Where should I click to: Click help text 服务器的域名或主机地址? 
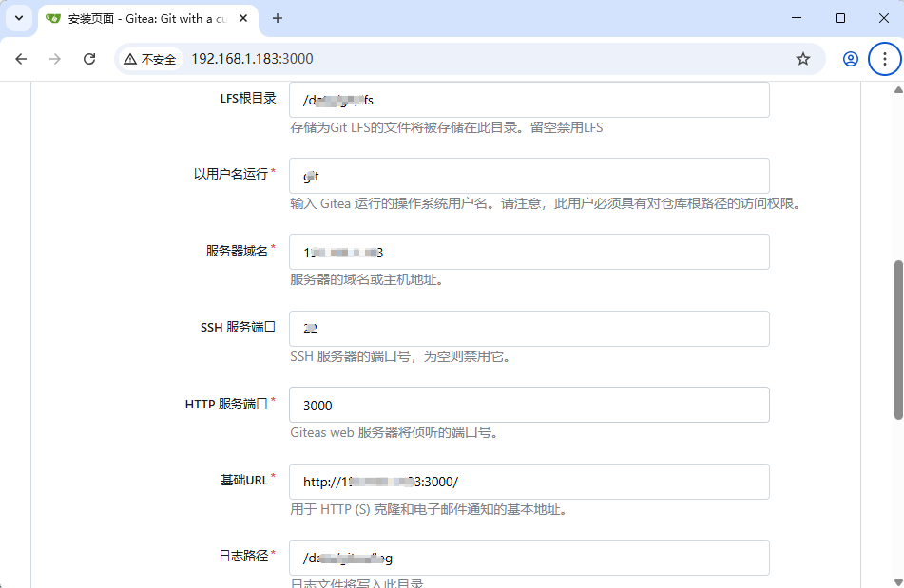367,280
